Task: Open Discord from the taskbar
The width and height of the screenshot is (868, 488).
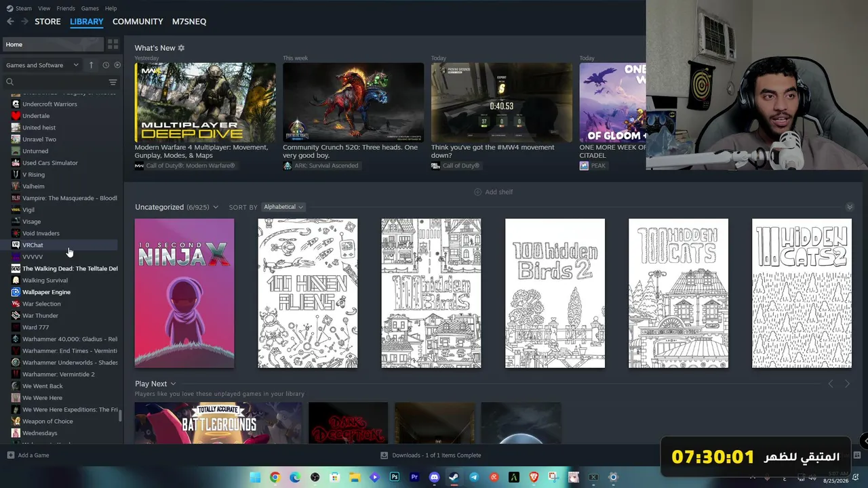Action: (435, 477)
